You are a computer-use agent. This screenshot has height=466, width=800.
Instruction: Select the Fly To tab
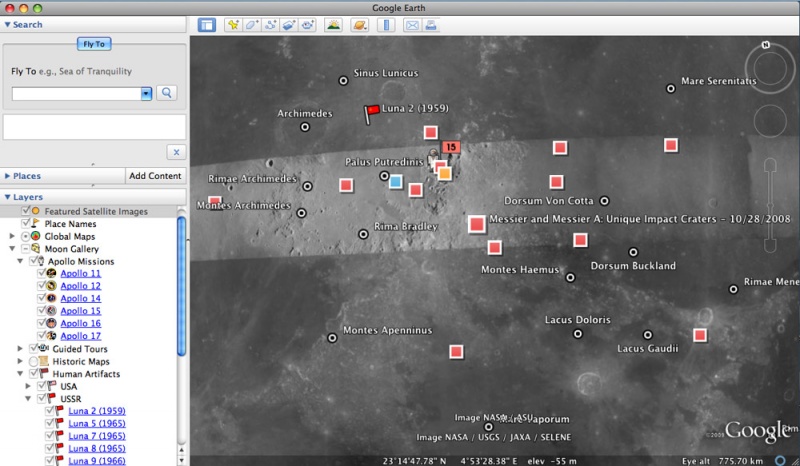(94, 44)
